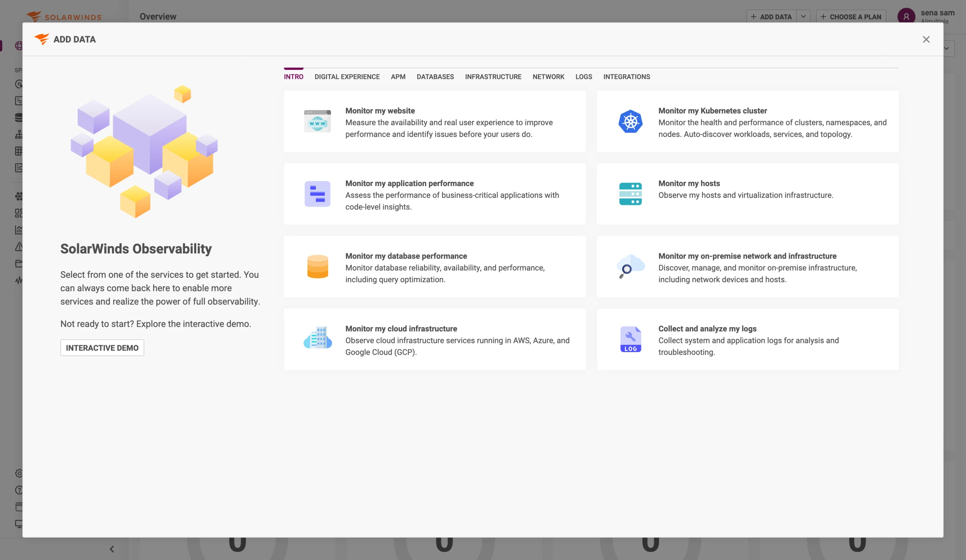Open settings gear in background sidebar
The width and height of the screenshot is (966, 560).
tap(18, 473)
